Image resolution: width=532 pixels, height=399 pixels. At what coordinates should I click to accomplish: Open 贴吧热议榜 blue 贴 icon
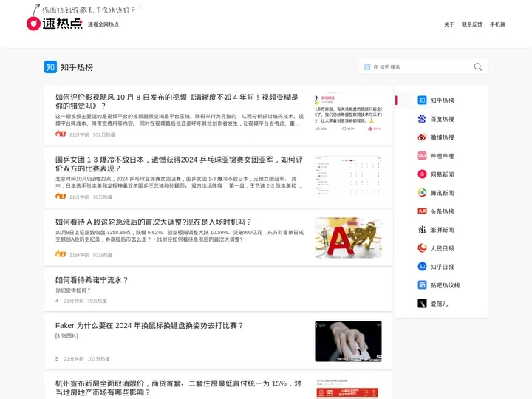422,285
